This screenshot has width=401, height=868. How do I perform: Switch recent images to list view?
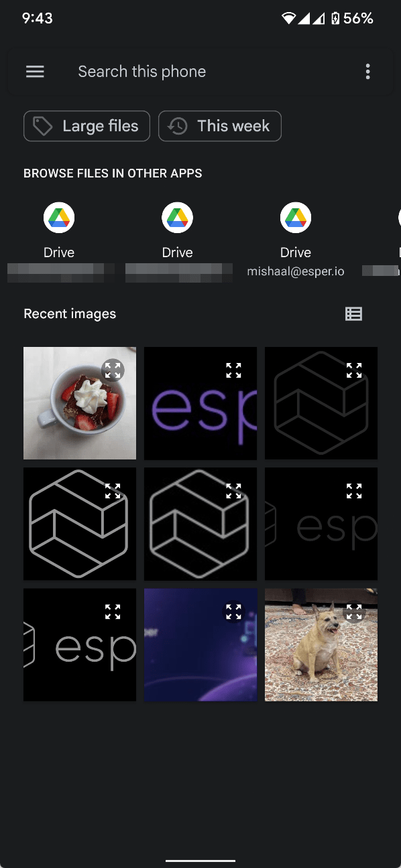point(353,313)
